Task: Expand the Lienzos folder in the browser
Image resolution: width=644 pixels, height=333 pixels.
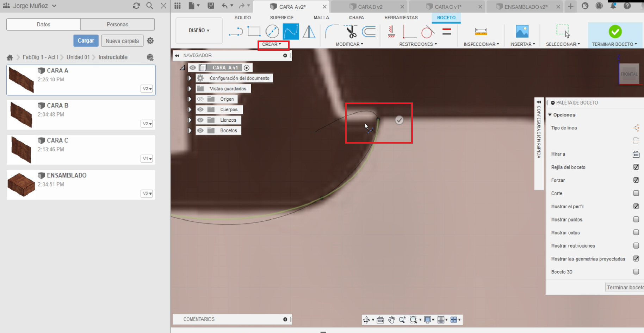Action: [x=190, y=120]
